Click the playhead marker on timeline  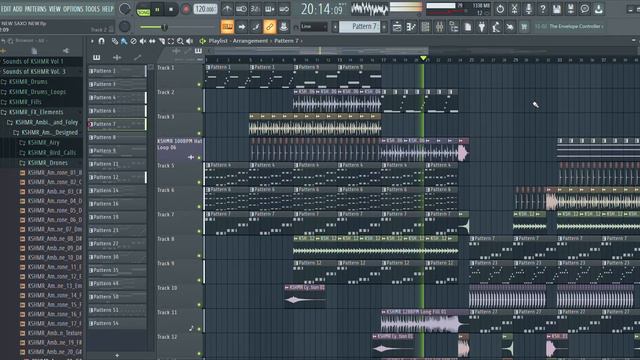click(423, 59)
